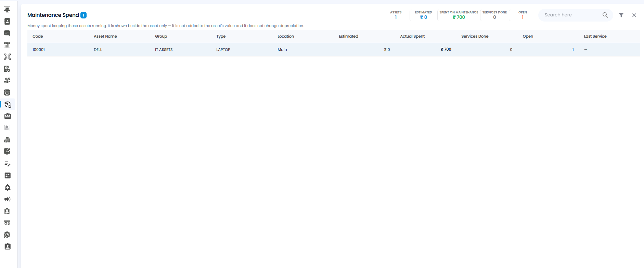This screenshot has width=644, height=268.
Task: Sort by the Location column header
Action: pyautogui.click(x=286, y=36)
